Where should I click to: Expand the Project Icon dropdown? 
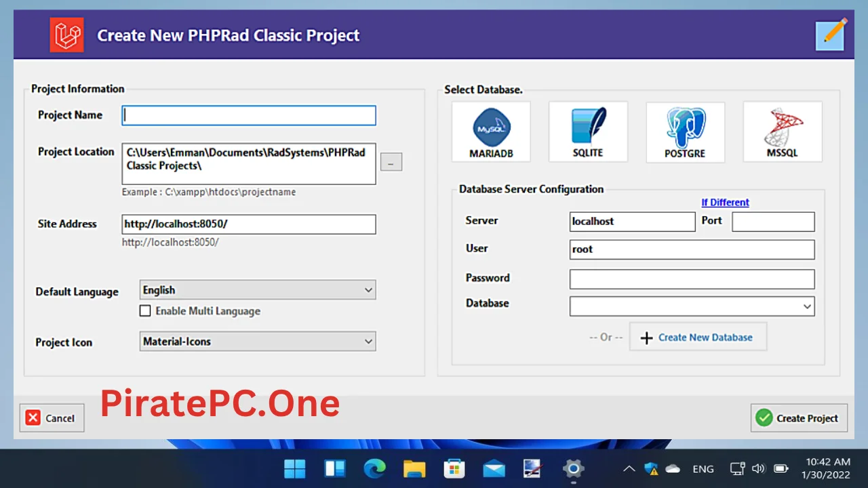pyautogui.click(x=258, y=342)
